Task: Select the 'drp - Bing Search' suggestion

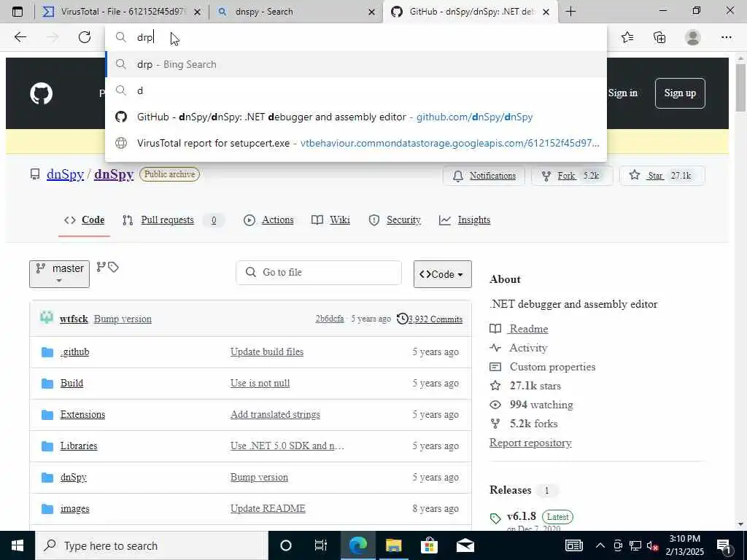Action: coord(356,64)
